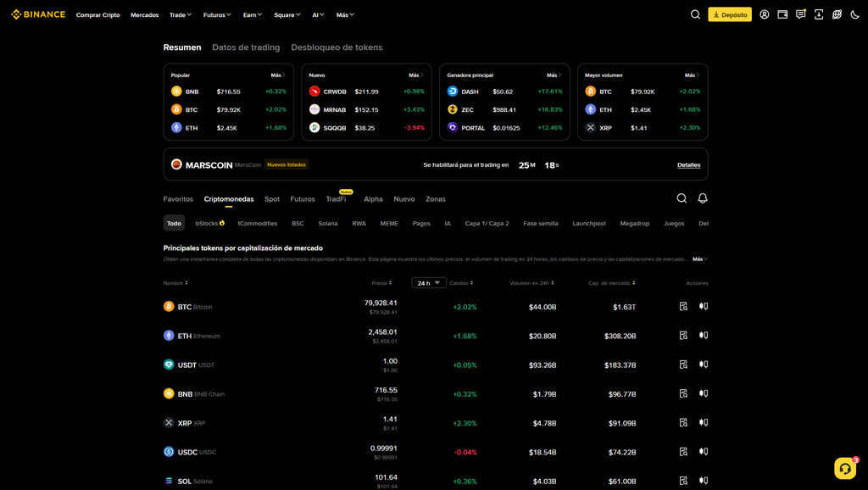Screen dimensions: 868x490
Task: Open Comprar Cripto in the header
Action: [98, 15]
